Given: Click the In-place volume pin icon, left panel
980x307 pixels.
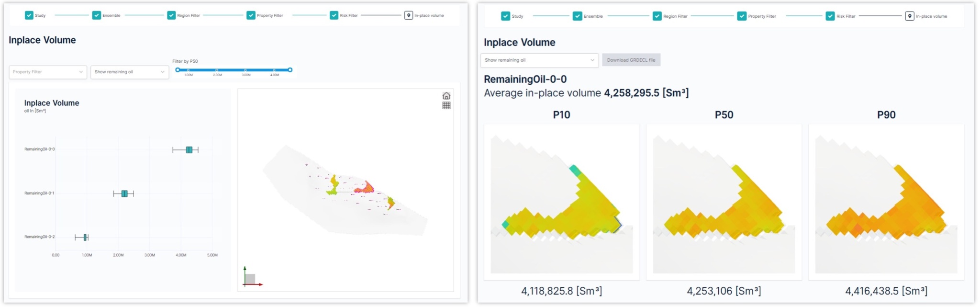Looking at the screenshot, I should coord(408,15).
